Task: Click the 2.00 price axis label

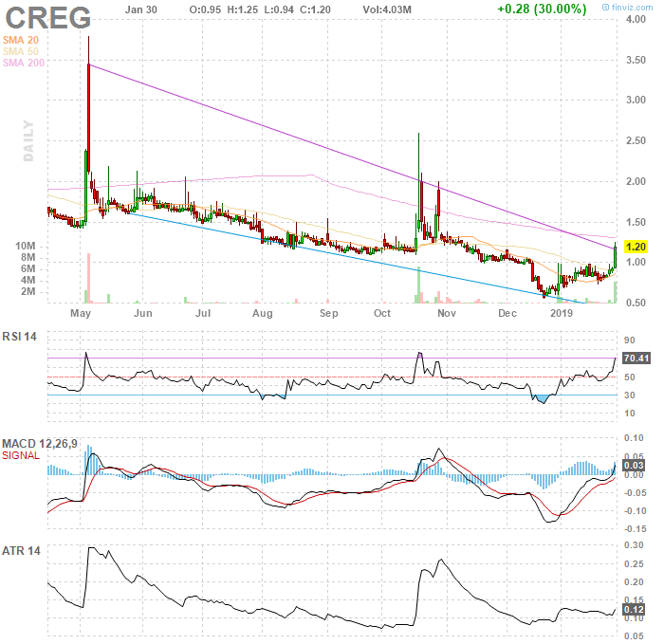Action: 636,181
